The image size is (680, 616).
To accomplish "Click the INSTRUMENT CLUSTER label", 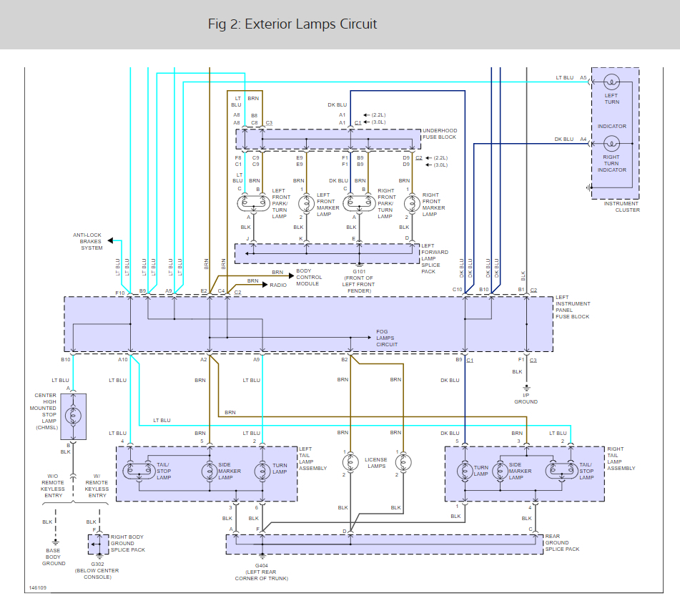I will point(621,207).
